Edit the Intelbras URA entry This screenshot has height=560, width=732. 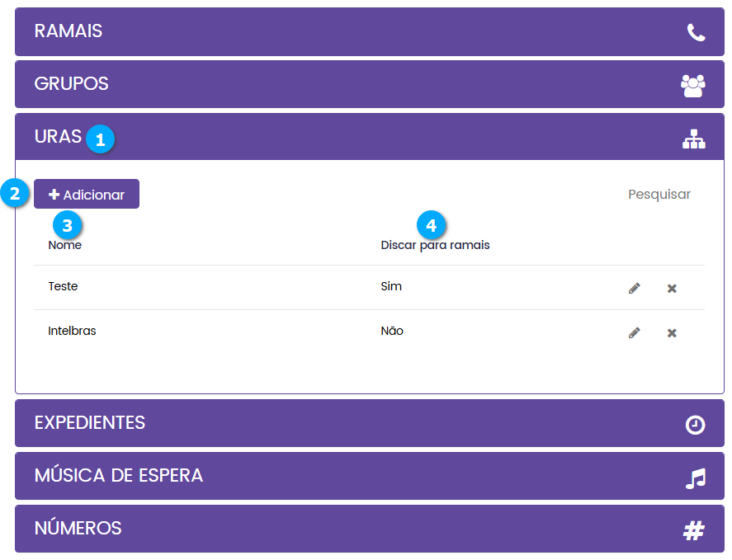pyautogui.click(x=634, y=332)
